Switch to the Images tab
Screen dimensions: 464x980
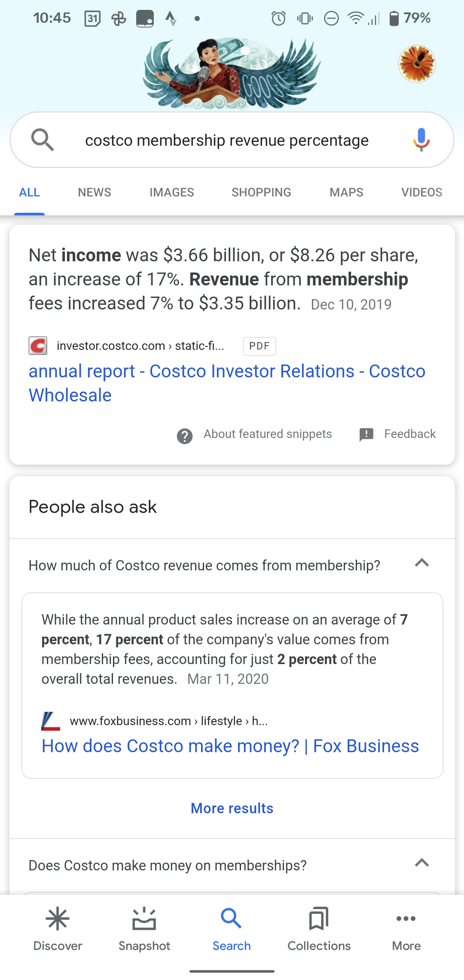coord(171,192)
